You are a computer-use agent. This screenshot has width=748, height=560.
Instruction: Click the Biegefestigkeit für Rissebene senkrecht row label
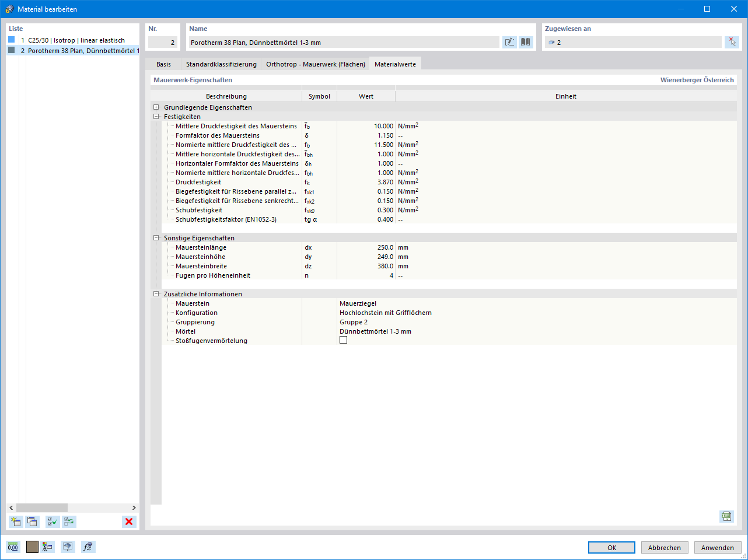pos(237,201)
